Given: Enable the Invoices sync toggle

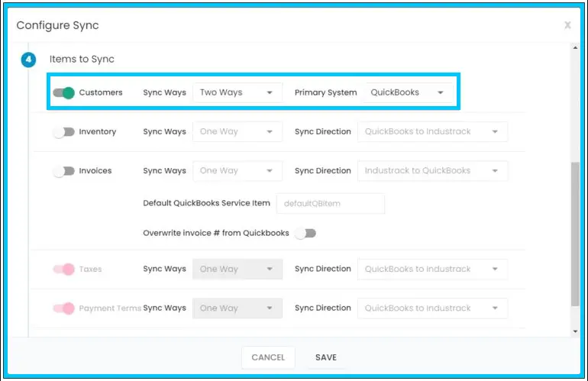Looking at the screenshot, I should 63,171.
